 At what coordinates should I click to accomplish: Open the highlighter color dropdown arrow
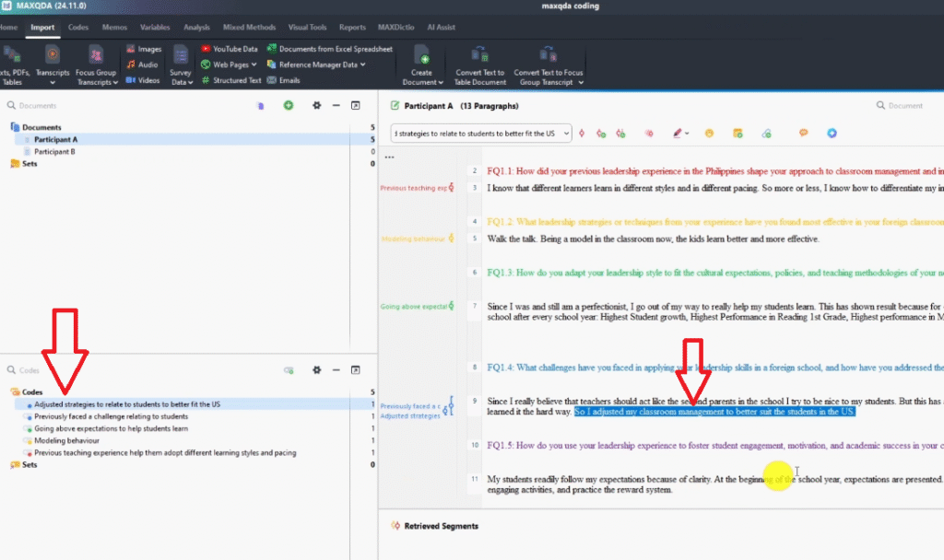688,134
